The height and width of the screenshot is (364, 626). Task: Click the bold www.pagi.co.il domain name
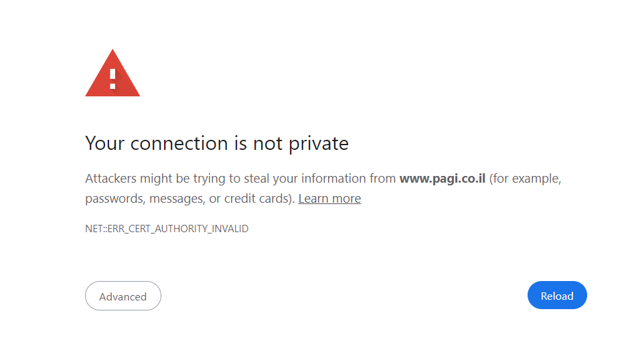click(x=442, y=179)
